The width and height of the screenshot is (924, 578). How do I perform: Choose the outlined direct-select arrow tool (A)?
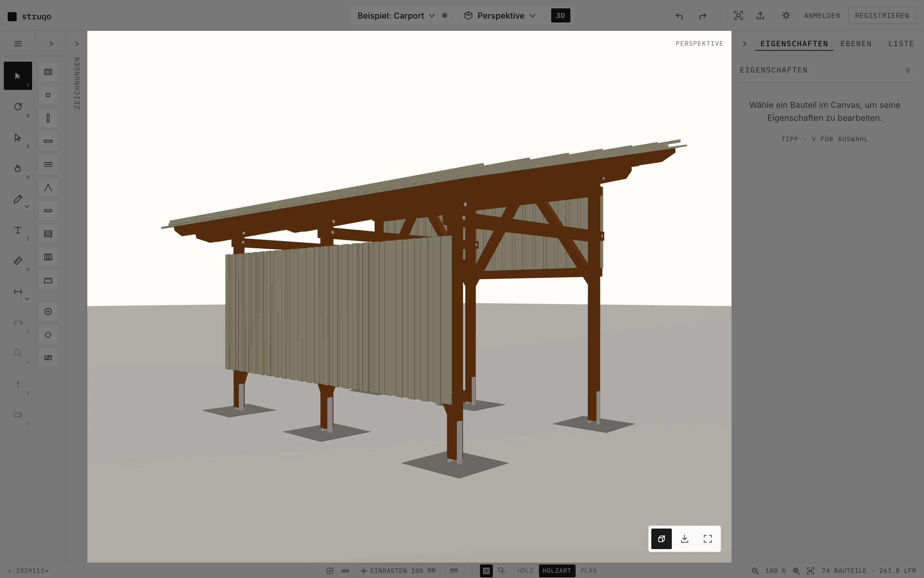pos(18,138)
